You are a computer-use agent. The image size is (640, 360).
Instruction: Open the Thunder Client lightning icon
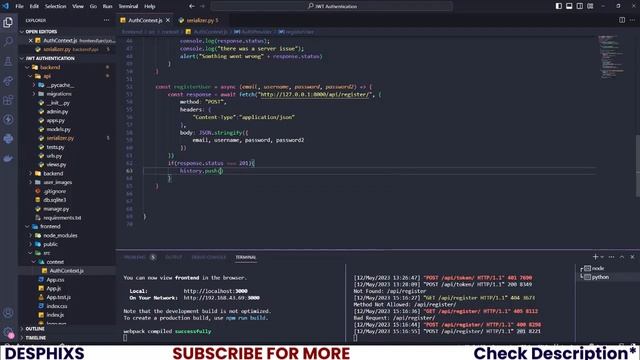[x=8, y=119]
